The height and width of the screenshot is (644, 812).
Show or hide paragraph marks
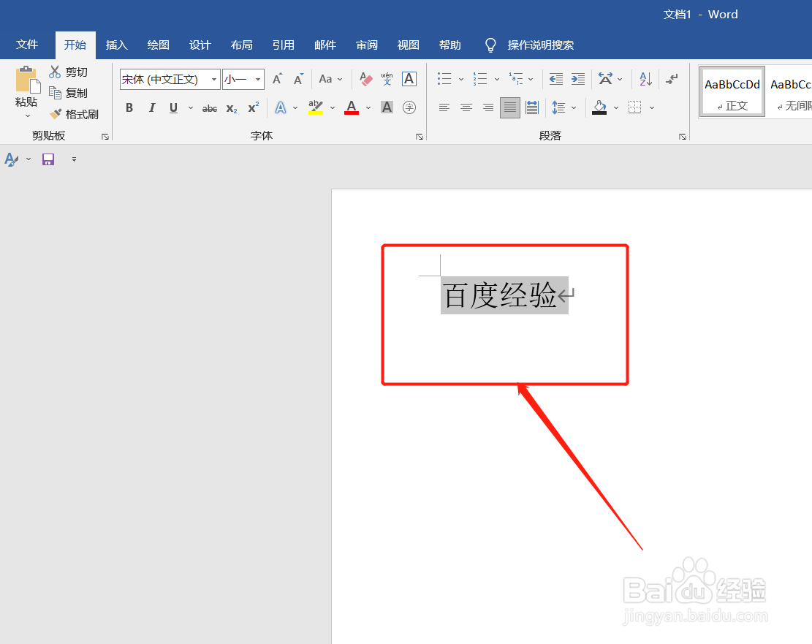(672, 79)
